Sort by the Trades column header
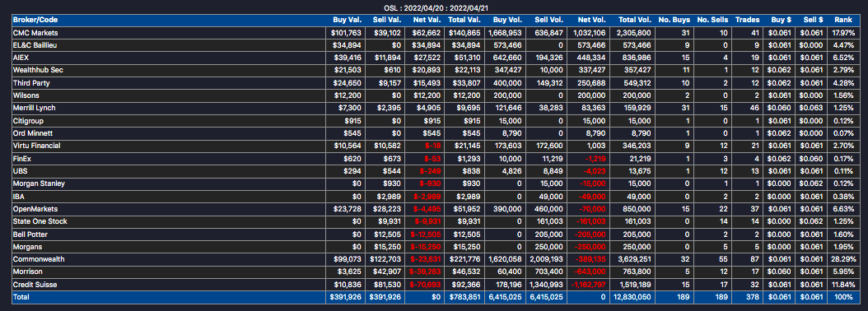 click(747, 20)
